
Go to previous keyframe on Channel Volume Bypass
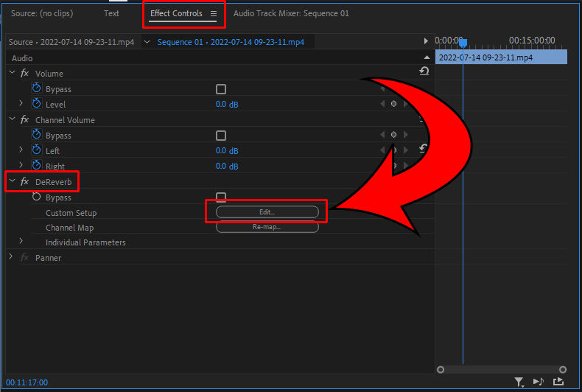click(x=382, y=135)
